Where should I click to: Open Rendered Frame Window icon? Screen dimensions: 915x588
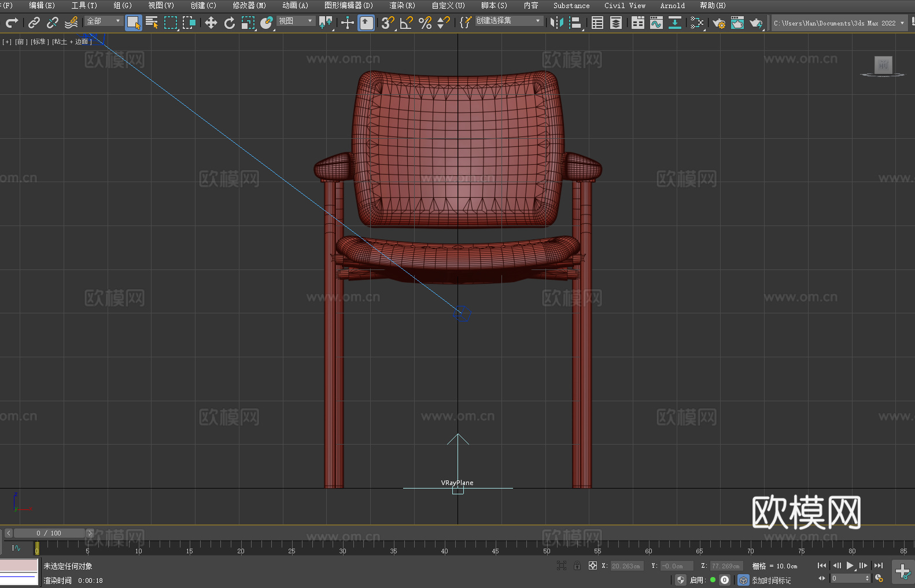(x=737, y=23)
